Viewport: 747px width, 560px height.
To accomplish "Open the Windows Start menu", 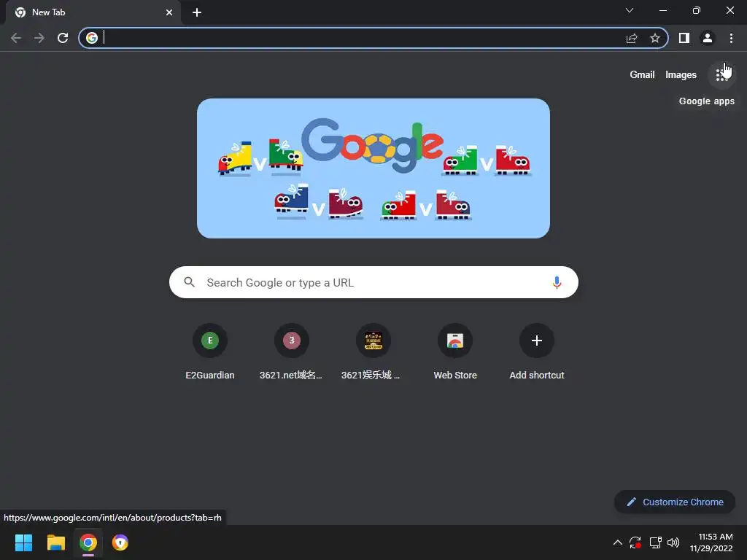I will [x=23, y=542].
